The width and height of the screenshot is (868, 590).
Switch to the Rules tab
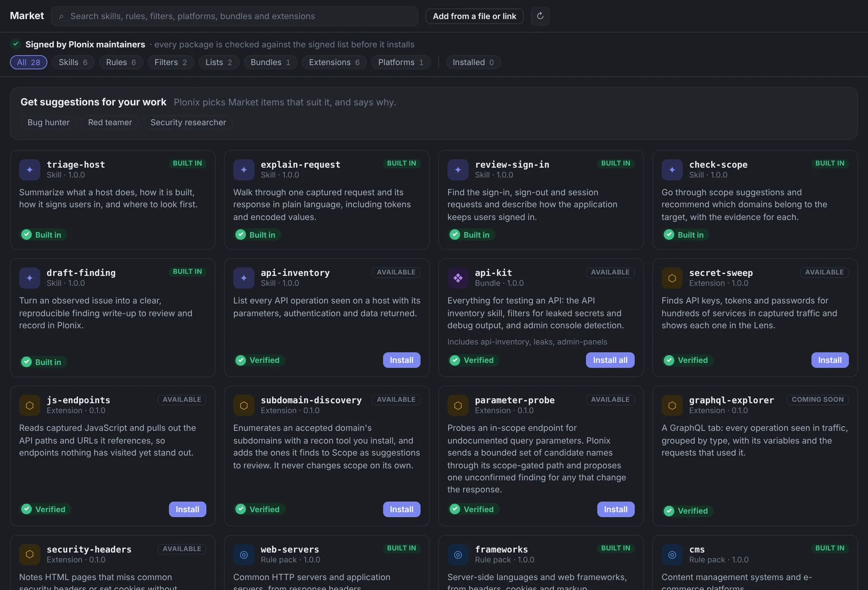click(121, 62)
